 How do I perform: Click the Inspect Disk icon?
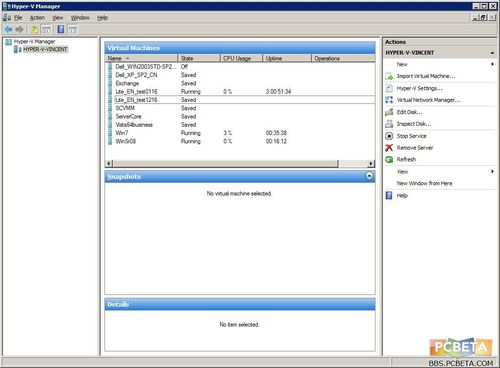tap(389, 124)
